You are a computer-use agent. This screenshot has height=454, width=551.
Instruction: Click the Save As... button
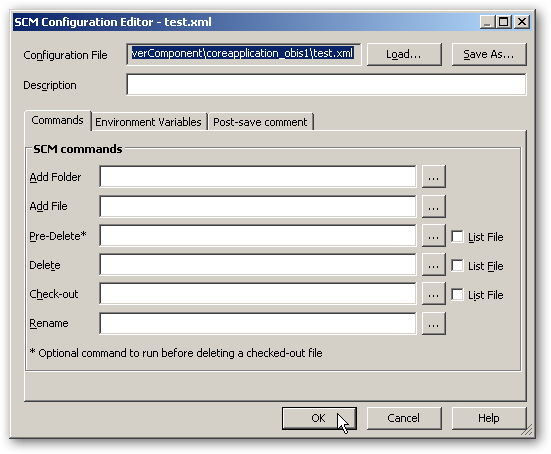pos(489,54)
